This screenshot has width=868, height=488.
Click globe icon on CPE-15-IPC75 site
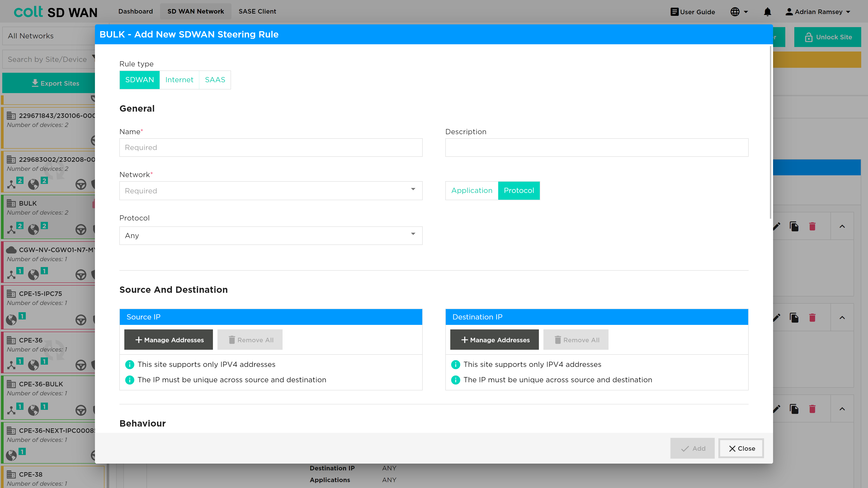pyautogui.click(x=11, y=320)
